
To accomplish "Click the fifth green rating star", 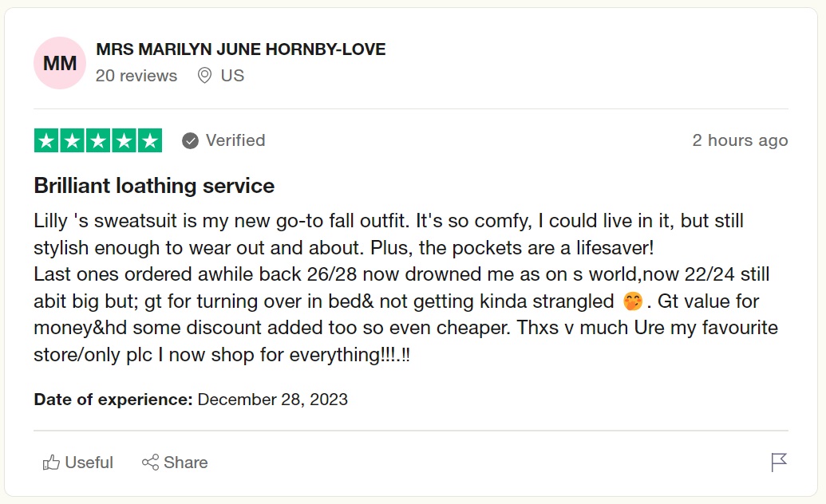I will tap(149, 140).
